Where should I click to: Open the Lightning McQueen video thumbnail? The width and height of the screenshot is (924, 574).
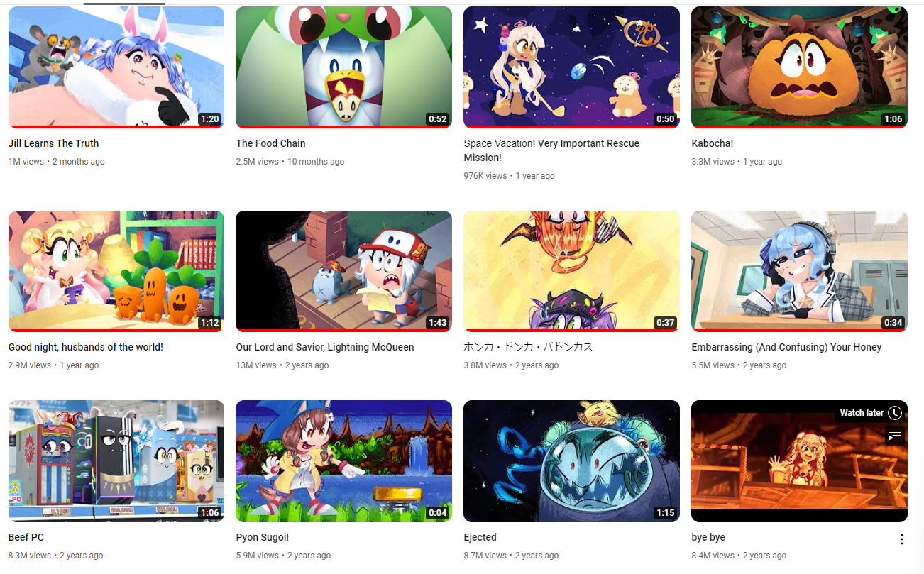[x=343, y=271]
